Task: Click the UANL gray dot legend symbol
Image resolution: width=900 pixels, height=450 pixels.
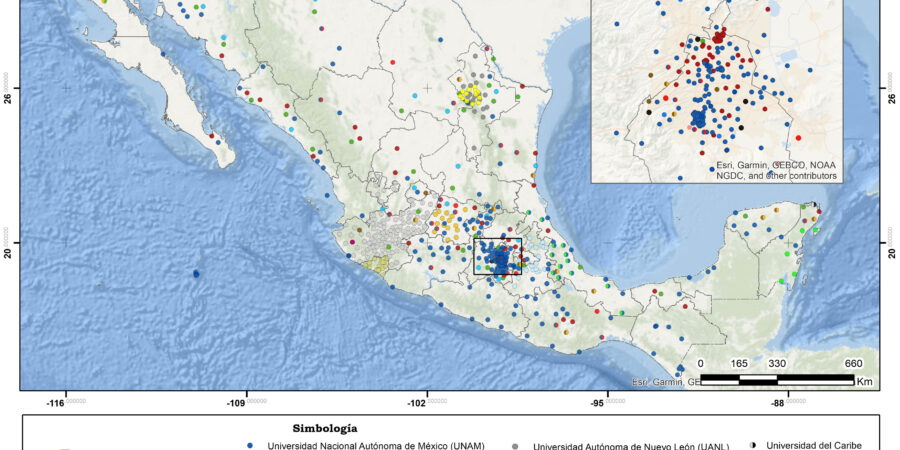Action: tap(515, 445)
